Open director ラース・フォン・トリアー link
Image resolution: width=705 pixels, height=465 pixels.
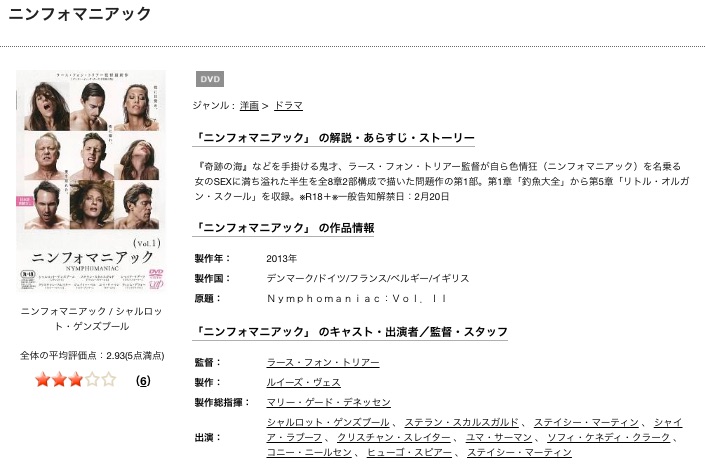(323, 362)
